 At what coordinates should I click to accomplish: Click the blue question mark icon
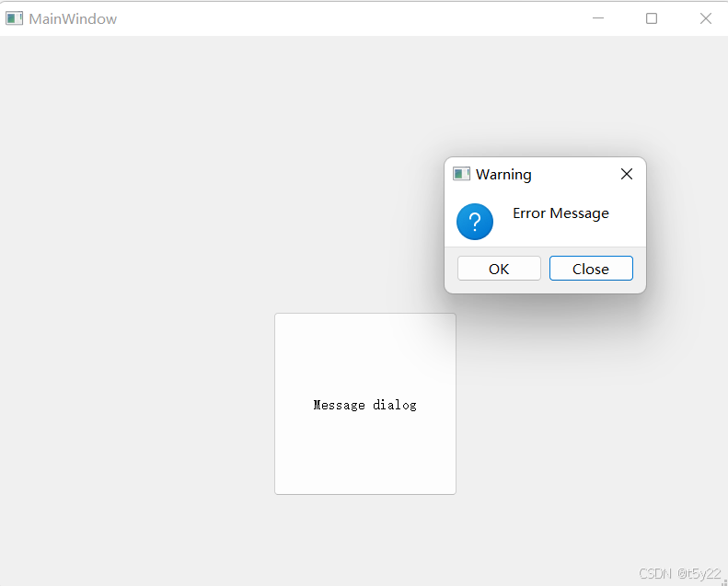tap(475, 222)
